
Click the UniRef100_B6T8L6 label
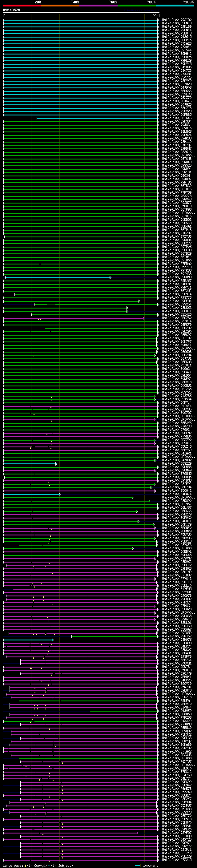177,189
